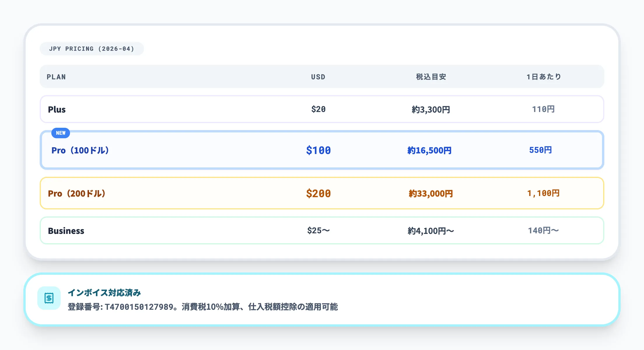Click the NEW badge on Pro plan
This screenshot has width=644, height=350.
tap(61, 133)
